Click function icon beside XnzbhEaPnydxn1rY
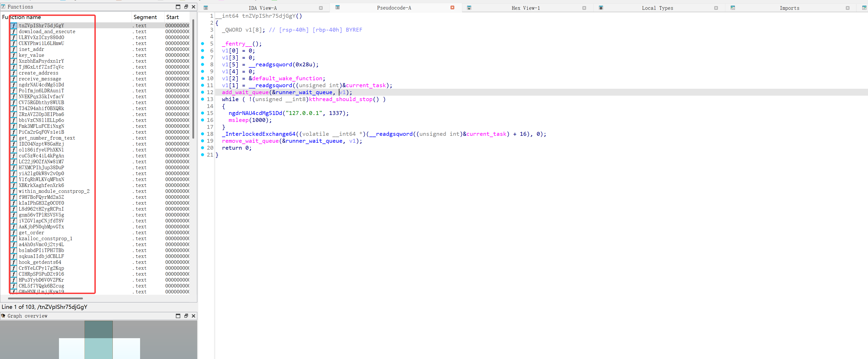 click(13, 61)
